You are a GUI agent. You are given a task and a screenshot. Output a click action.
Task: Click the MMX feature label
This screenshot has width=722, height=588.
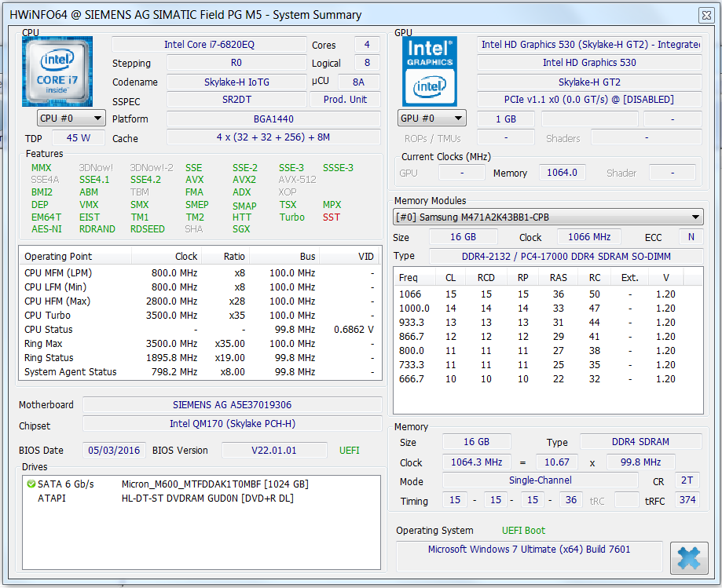[41, 168]
